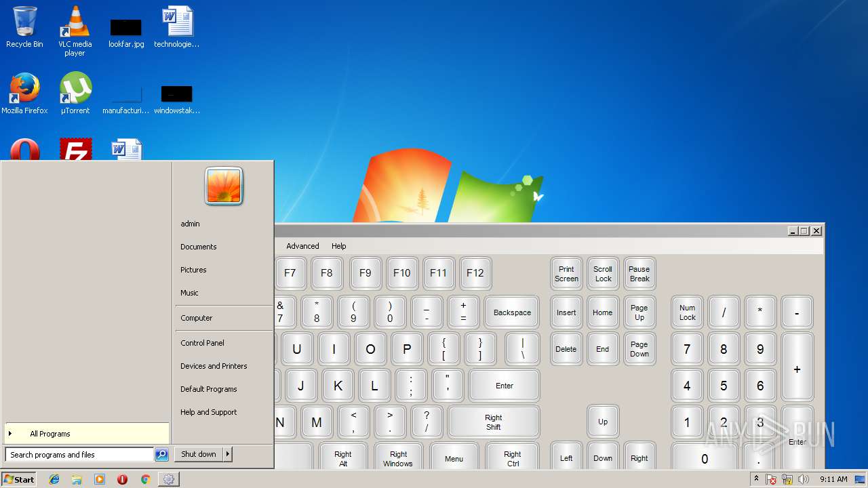Click the Print Screen key
This screenshot has width=868, height=488.
tap(566, 274)
